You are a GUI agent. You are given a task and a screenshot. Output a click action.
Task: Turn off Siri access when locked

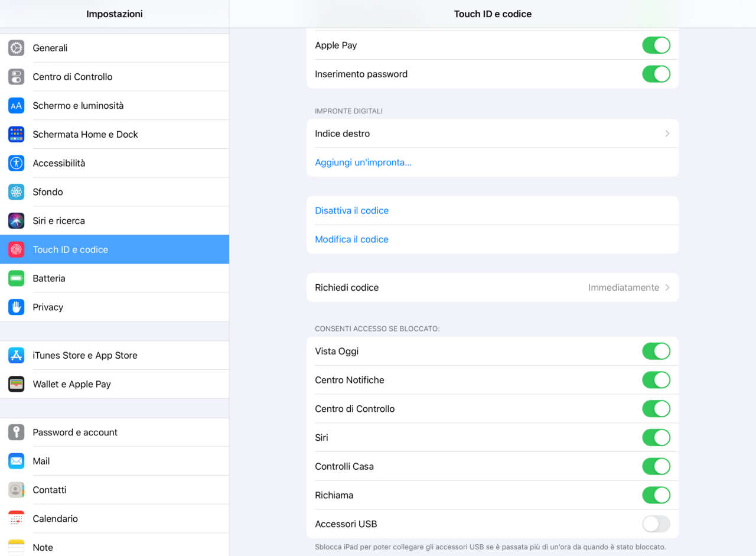(656, 438)
